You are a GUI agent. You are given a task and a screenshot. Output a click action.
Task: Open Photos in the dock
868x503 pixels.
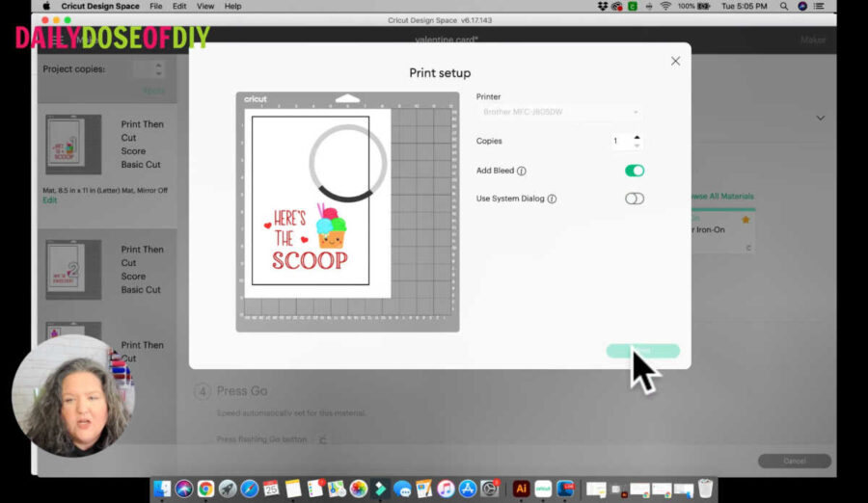[x=359, y=489]
